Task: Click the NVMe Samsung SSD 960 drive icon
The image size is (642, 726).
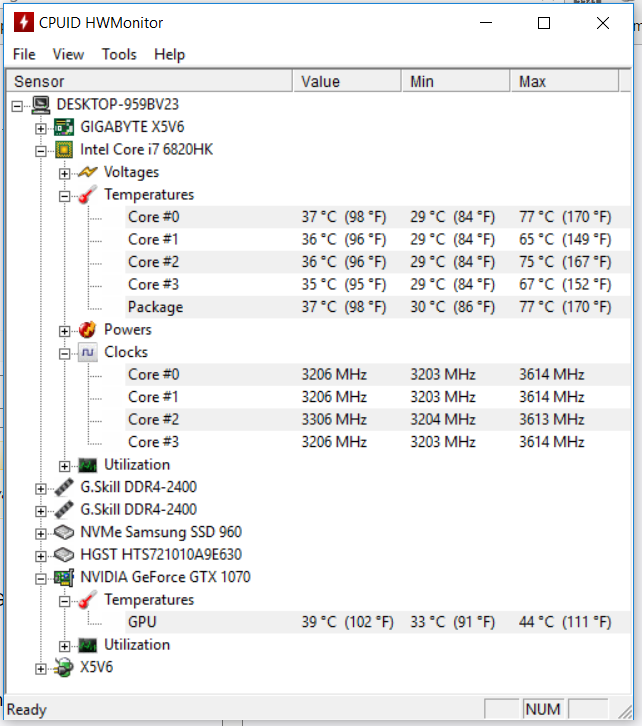Action: (64, 532)
